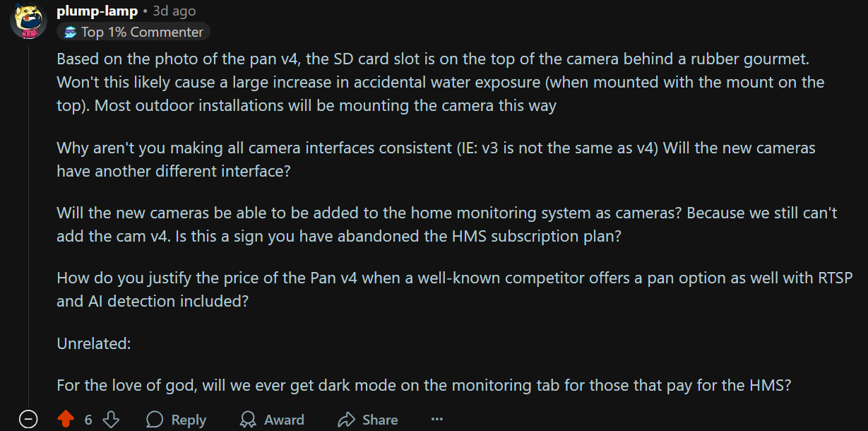Click the blue icon in commenter badge
868x431 pixels.
[70, 32]
